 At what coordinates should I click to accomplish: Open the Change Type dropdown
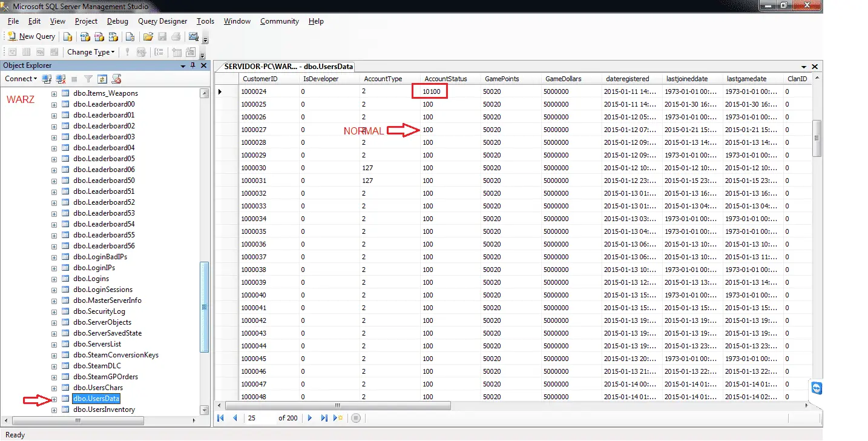tap(91, 52)
